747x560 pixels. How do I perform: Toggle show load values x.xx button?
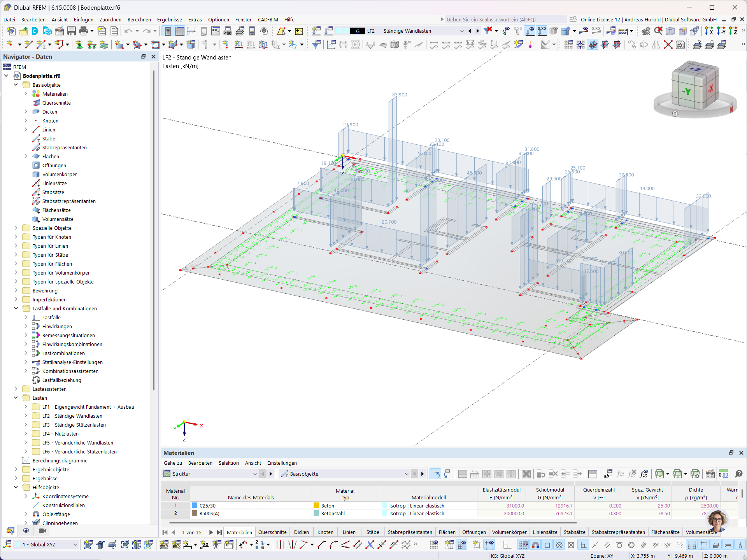pos(542,31)
